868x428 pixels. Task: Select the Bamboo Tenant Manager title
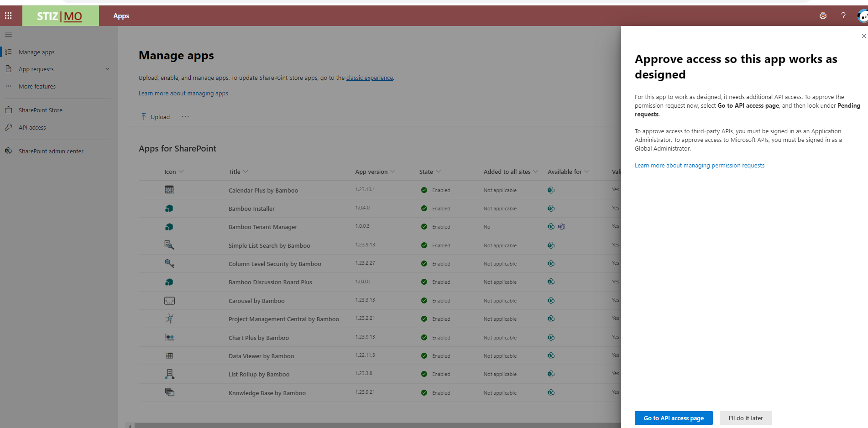(x=263, y=227)
